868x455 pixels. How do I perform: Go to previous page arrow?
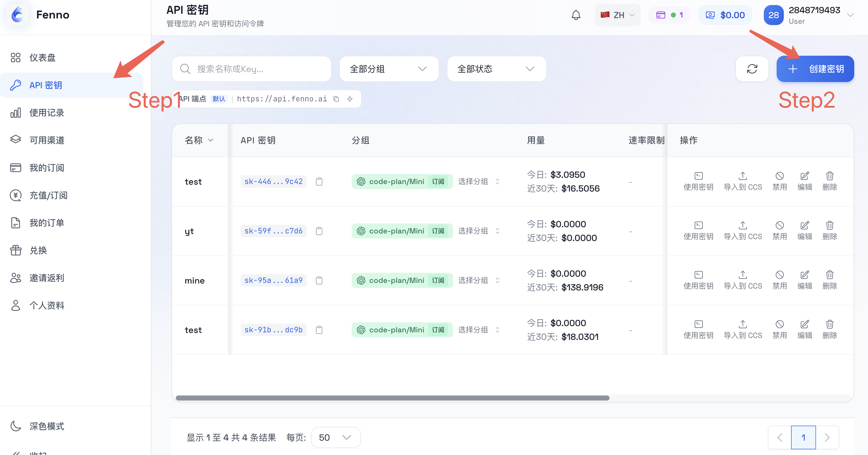(x=780, y=437)
